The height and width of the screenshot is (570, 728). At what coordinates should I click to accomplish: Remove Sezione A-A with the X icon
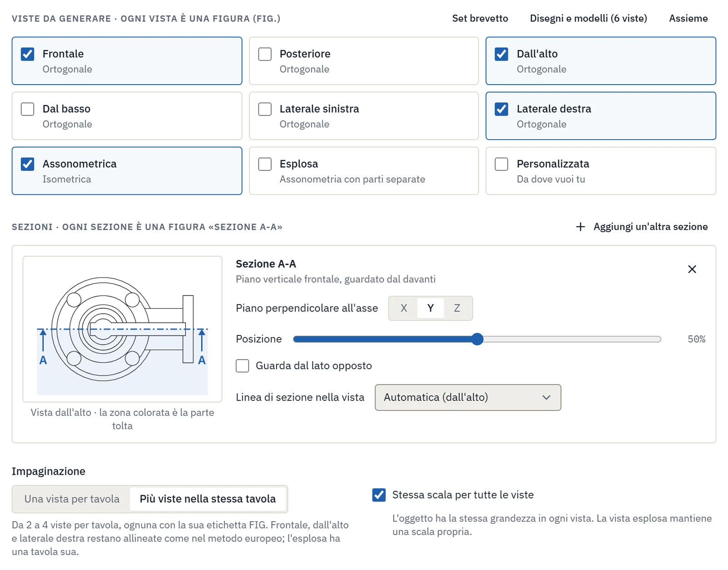click(x=692, y=269)
